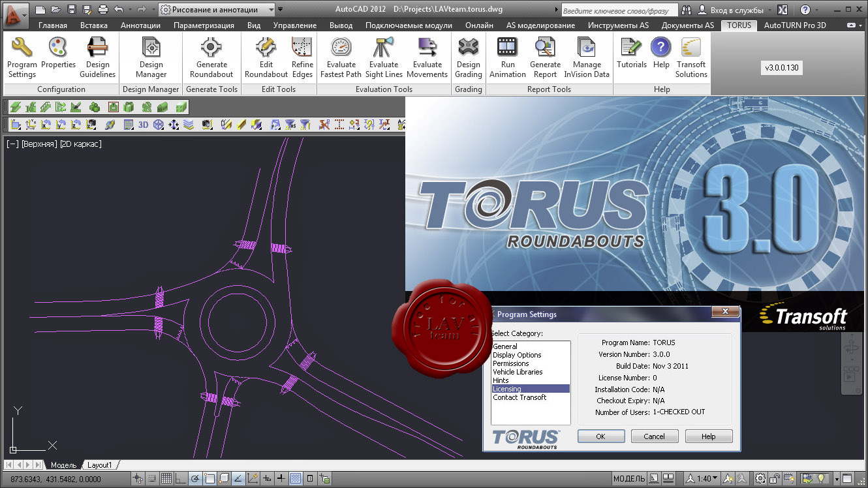Click the Plot printer icon
Screen dimensions: 868x488
coord(103,10)
